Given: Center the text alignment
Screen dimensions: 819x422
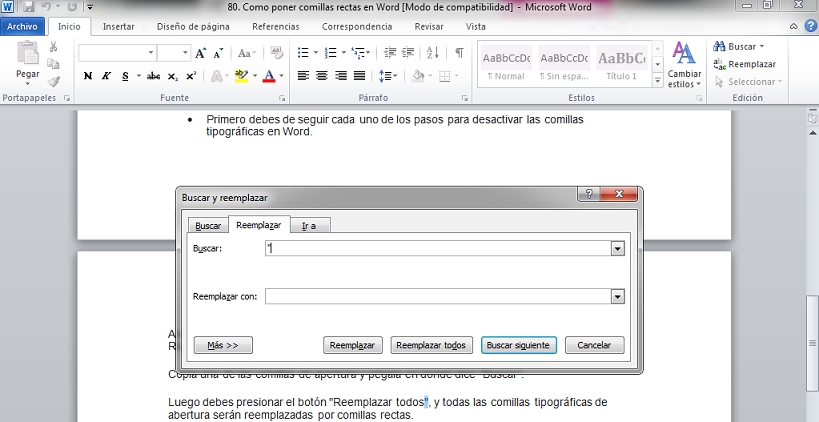Looking at the screenshot, I should (322, 76).
